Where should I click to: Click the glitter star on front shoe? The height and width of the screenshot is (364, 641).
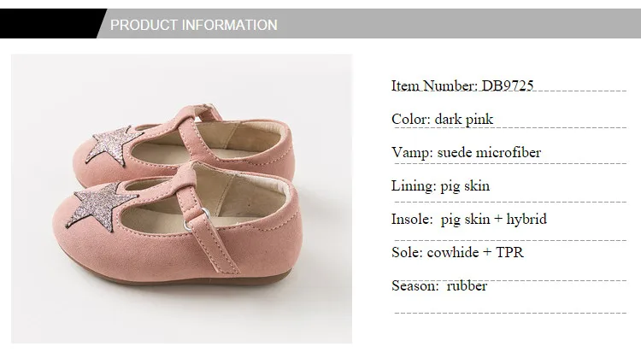[x=102, y=207]
